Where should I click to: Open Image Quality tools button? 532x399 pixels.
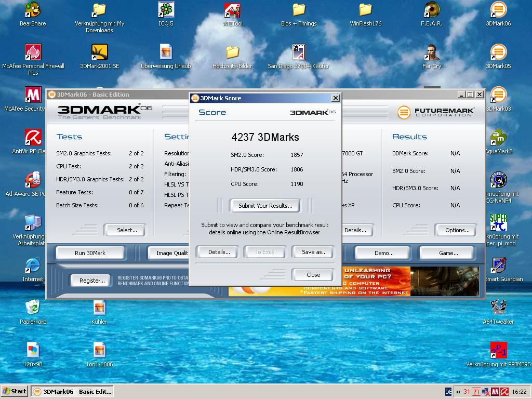point(169,253)
